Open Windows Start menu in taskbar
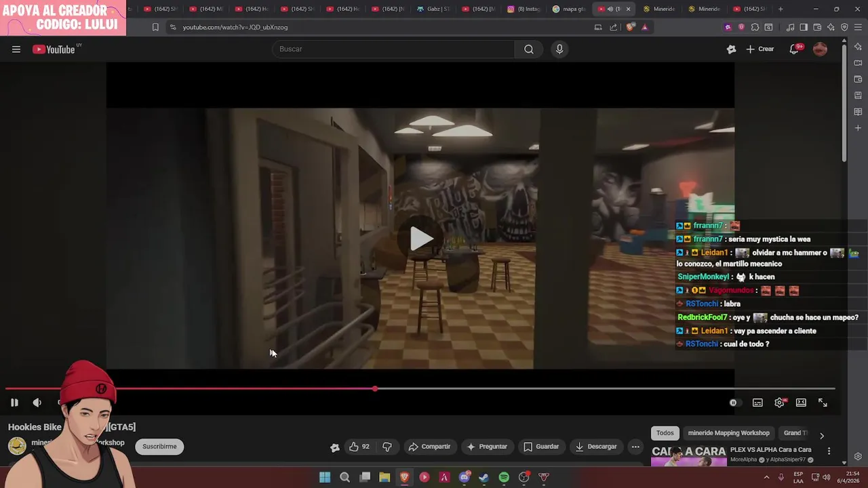 [x=325, y=477]
